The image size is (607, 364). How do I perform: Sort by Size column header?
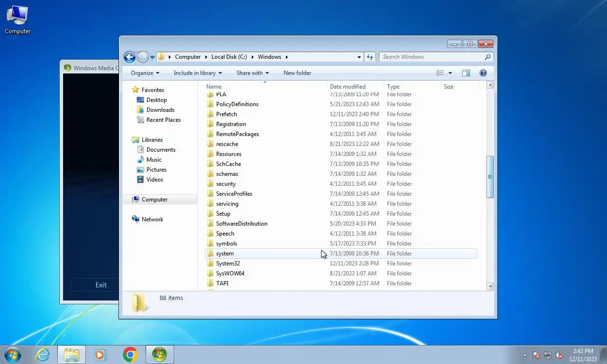pyautogui.click(x=459, y=87)
